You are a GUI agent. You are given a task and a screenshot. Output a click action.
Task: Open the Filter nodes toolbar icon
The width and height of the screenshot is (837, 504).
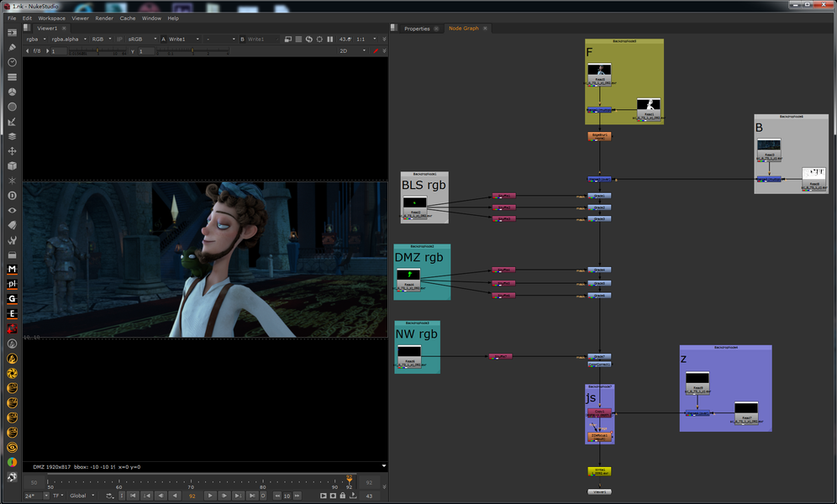(12, 107)
